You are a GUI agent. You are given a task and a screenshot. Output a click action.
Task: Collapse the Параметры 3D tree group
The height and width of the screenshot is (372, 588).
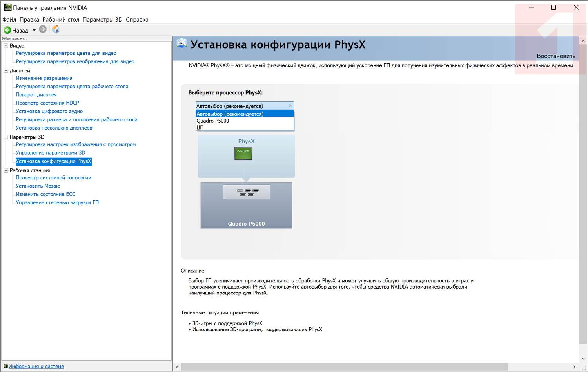6,137
